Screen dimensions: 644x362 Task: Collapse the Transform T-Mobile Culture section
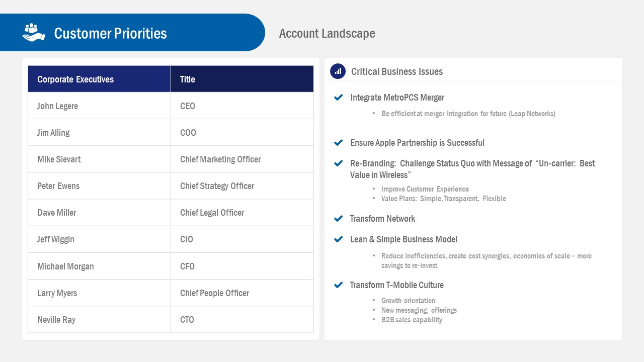pos(397,285)
